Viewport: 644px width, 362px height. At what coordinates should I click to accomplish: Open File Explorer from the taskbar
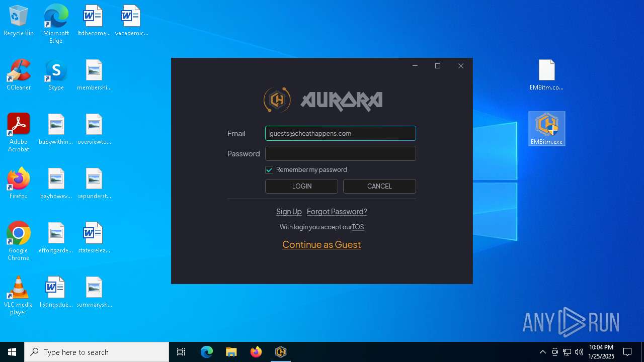231,352
